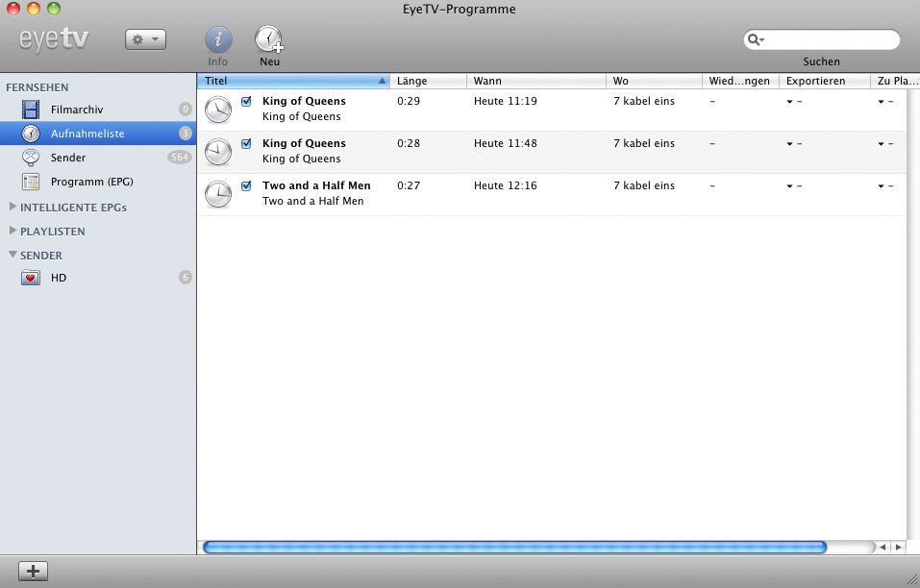The width and height of the screenshot is (920, 588).
Task: Uncheck the King of Queens 11:19 schedule
Action: pos(246,101)
